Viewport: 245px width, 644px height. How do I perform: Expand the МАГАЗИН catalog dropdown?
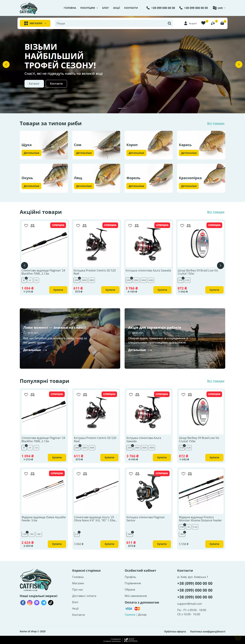(x=35, y=23)
